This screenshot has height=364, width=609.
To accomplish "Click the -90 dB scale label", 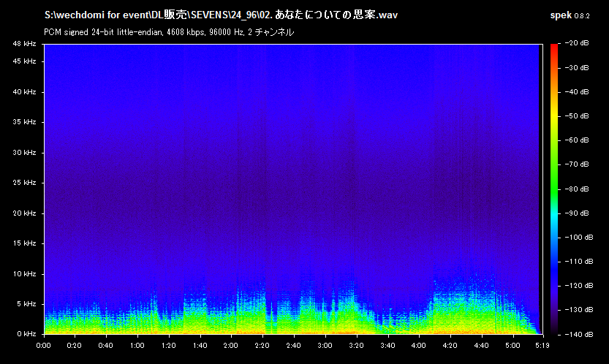I will [576, 213].
